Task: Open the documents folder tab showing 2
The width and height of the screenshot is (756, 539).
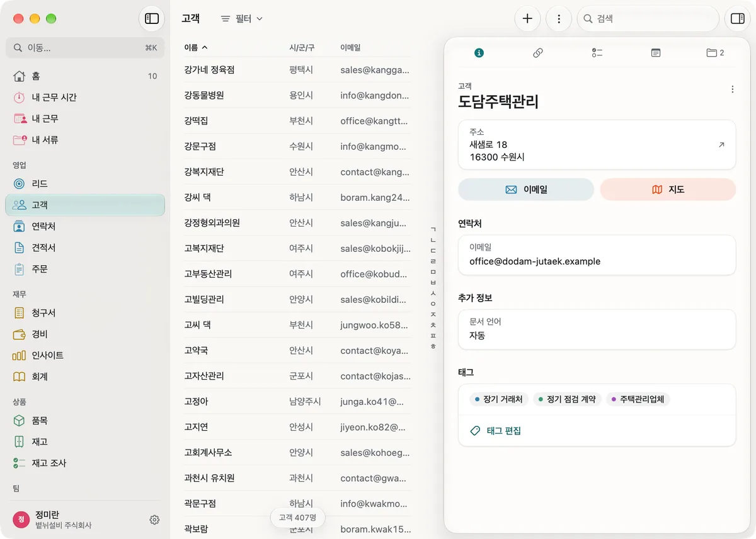Action: tap(715, 53)
